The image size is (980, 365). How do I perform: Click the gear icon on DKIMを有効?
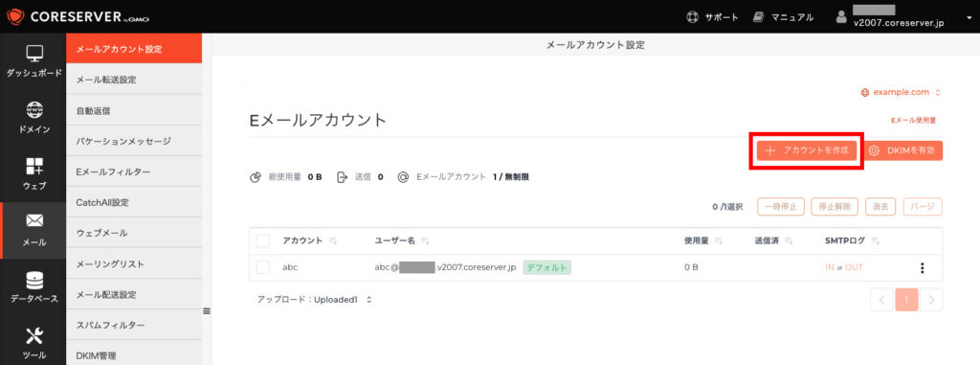(x=875, y=150)
